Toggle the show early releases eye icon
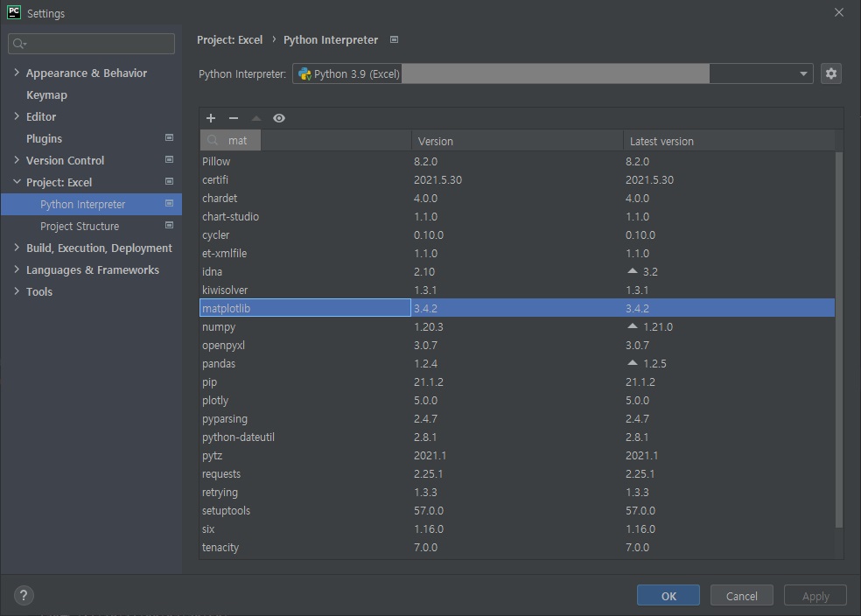Screen dimensions: 861x616 tap(279, 118)
